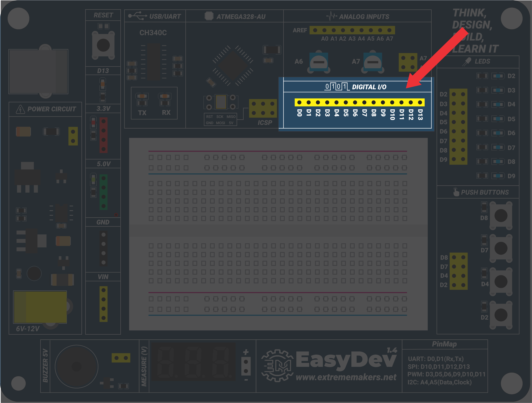Viewport: 532px width, 403px height.
Task: Click pin D10 in the Digital I/O header
Action: click(392, 103)
